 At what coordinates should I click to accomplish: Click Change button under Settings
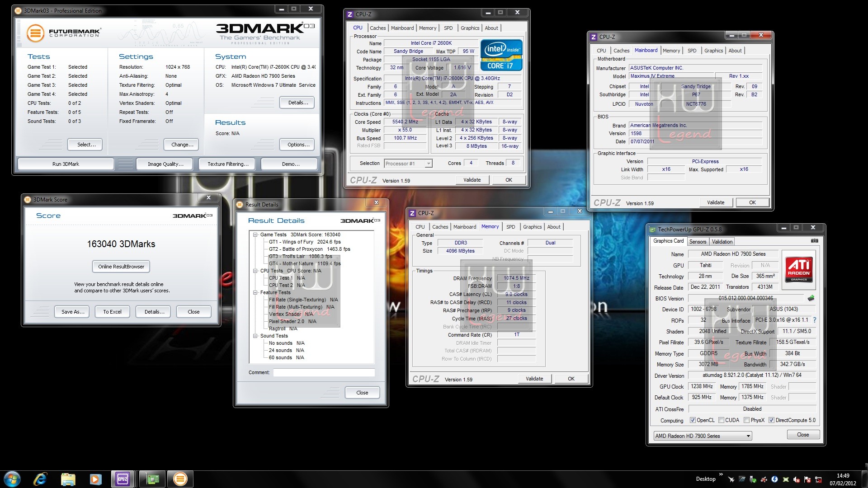[x=182, y=145]
